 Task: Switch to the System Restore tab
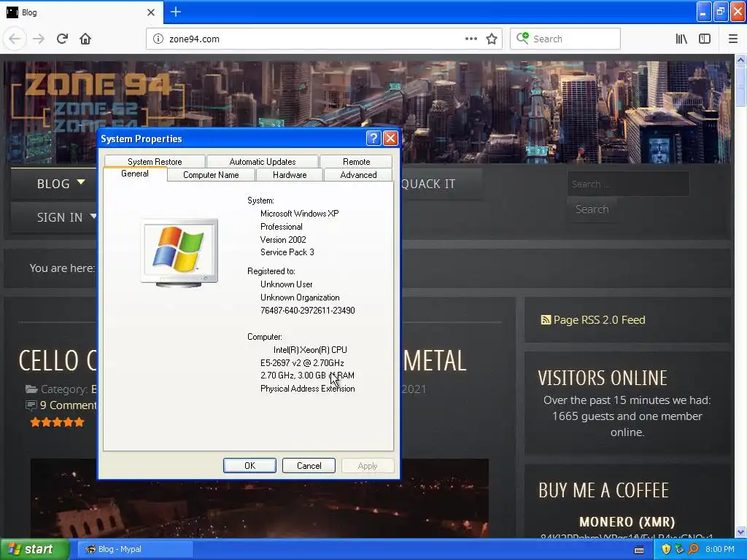pyautogui.click(x=155, y=161)
